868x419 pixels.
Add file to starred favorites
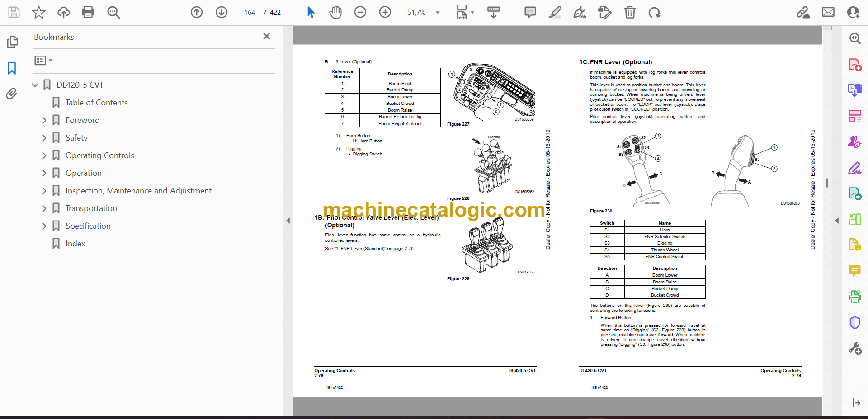[x=39, y=12]
